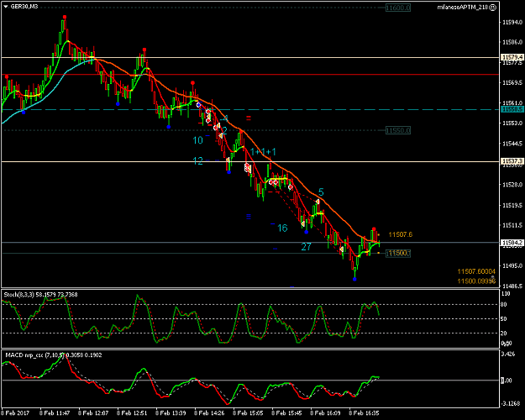Select the orange 11507.6 price label
Screen dimensions: 525x420
pyautogui.click(x=401, y=234)
